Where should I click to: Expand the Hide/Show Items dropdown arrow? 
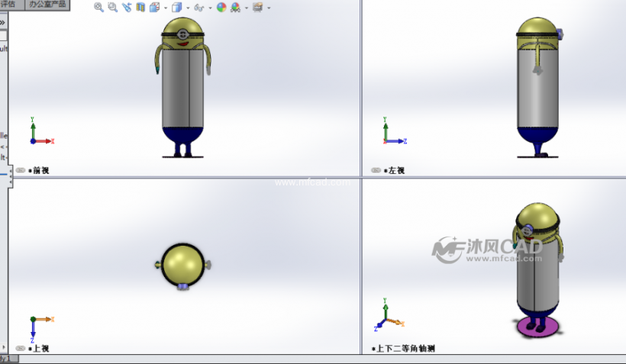[211, 8]
